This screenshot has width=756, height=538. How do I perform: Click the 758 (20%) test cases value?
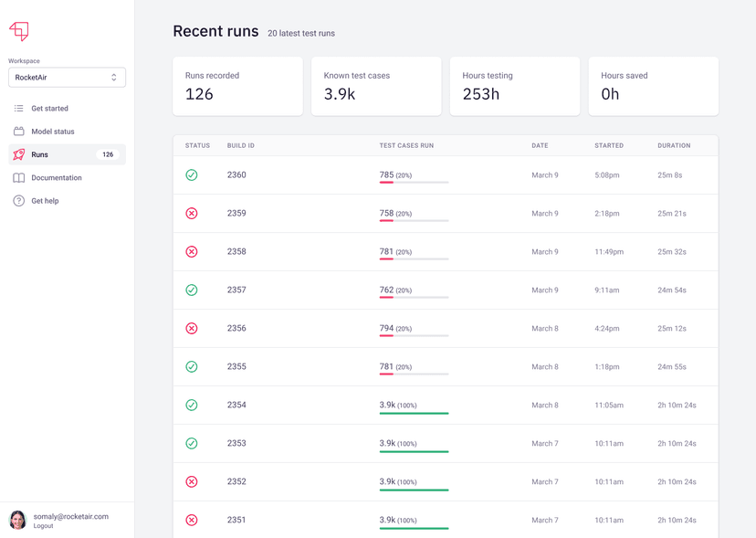[x=396, y=213]
